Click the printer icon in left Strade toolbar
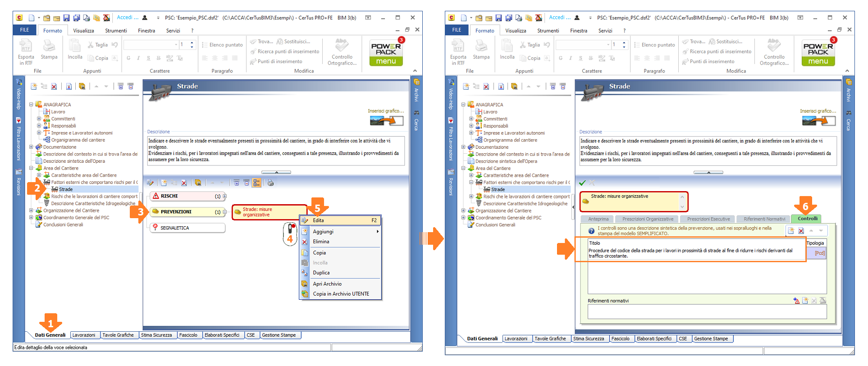868x366 pixels. [270, 183]
